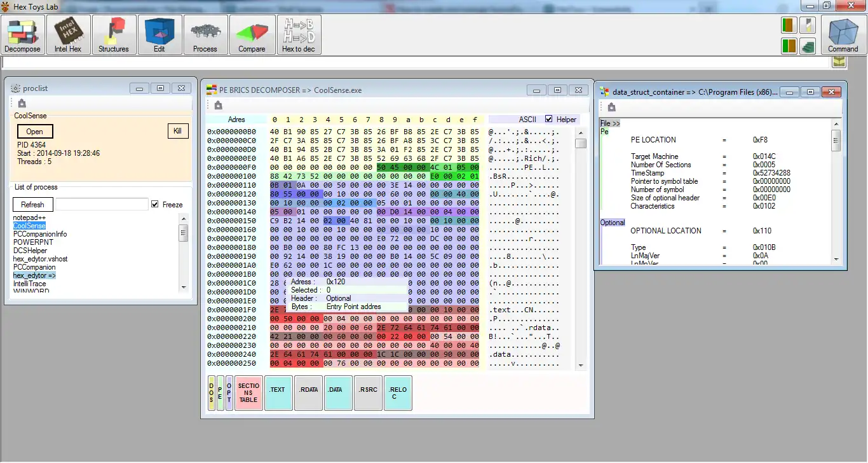Jump to the OPT header brick

[x=229, y=392]
